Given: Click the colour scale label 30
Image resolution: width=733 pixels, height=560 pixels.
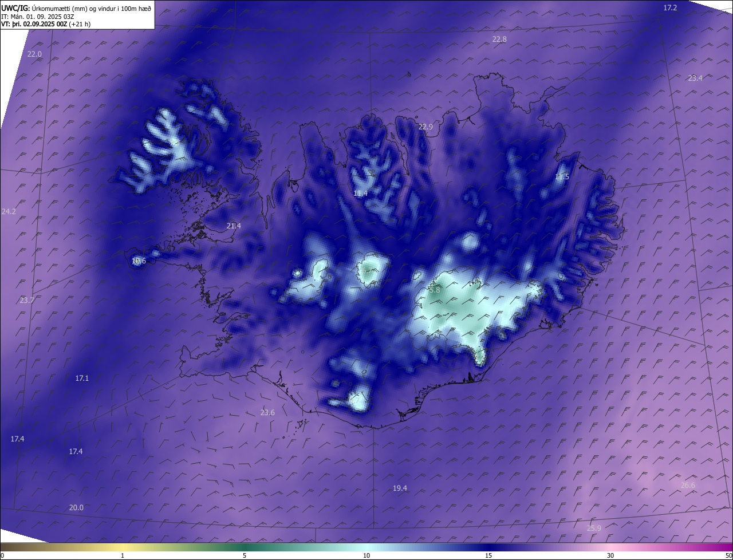Looking at the screenshot, I should point(610,555).
